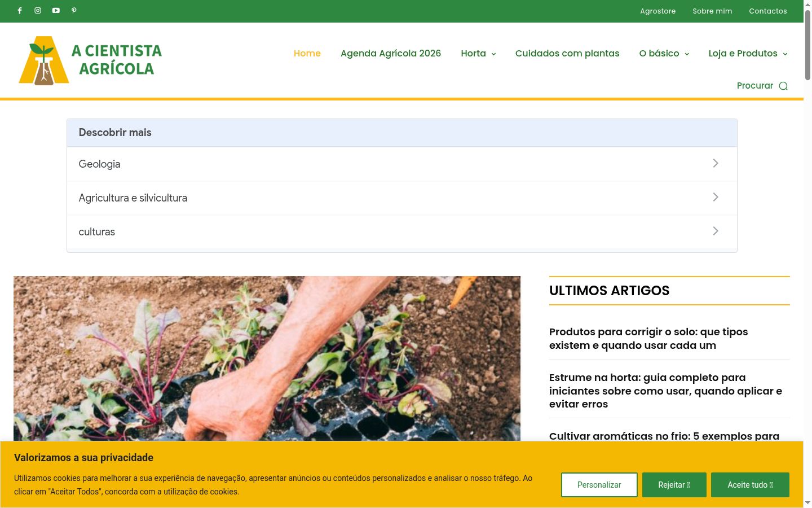Open the Facebook social icon

tap(20, 11)
